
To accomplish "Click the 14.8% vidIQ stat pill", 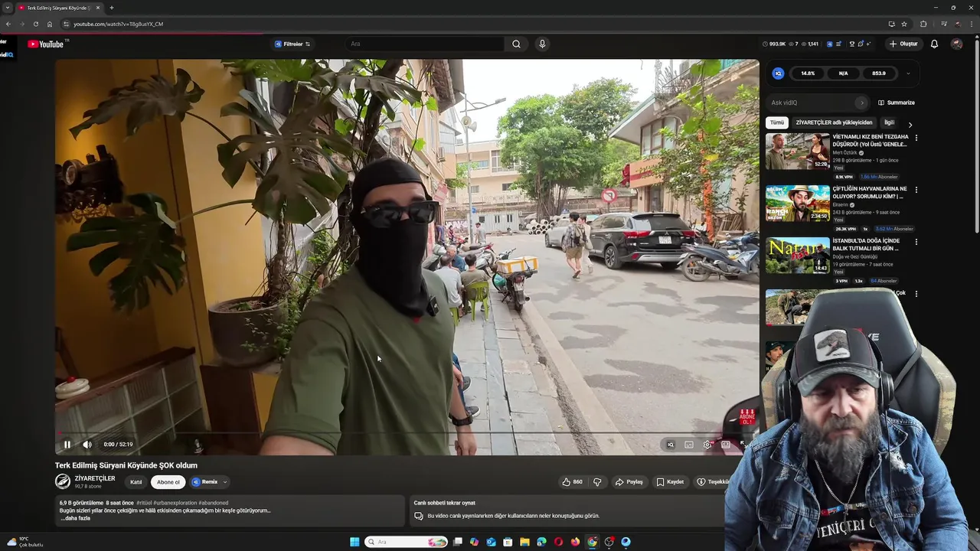I will click(x=808, y=73).
